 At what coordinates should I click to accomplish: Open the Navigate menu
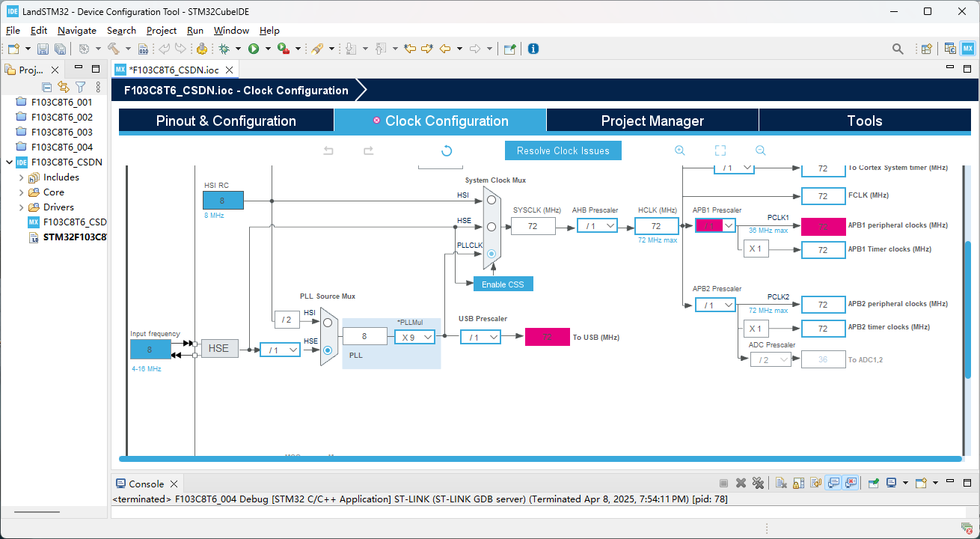[x=77, y=31]
